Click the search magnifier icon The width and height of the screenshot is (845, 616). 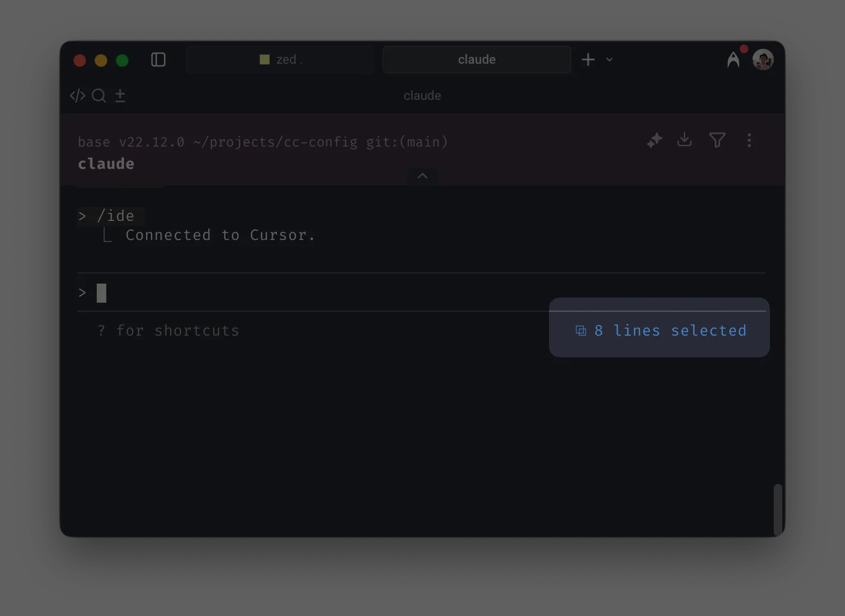pyautogui.click(x=99, y=96)
